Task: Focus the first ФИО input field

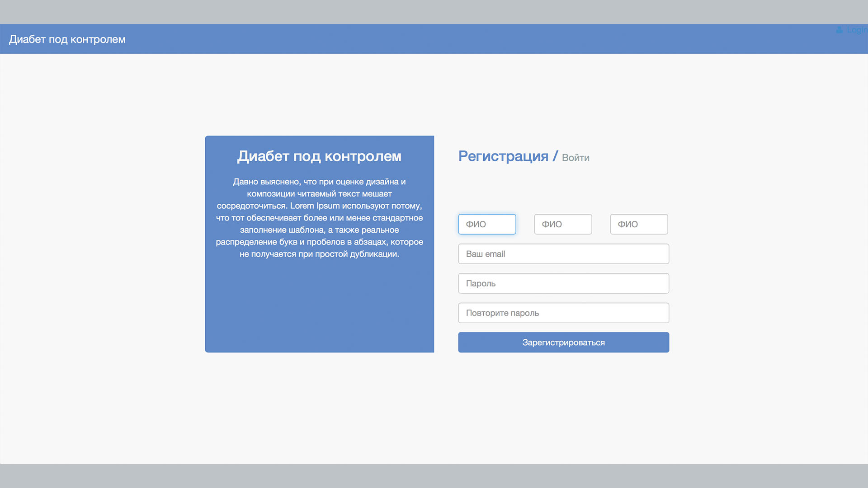Action: click(x=487, y=224)
